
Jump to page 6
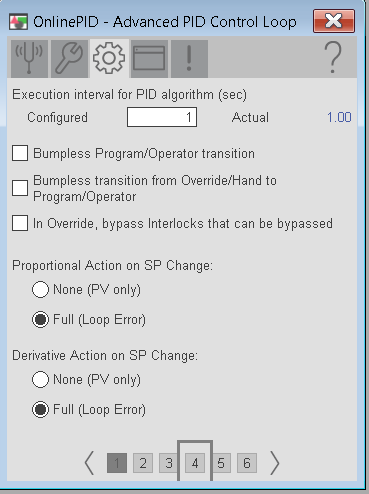(247, 463)
